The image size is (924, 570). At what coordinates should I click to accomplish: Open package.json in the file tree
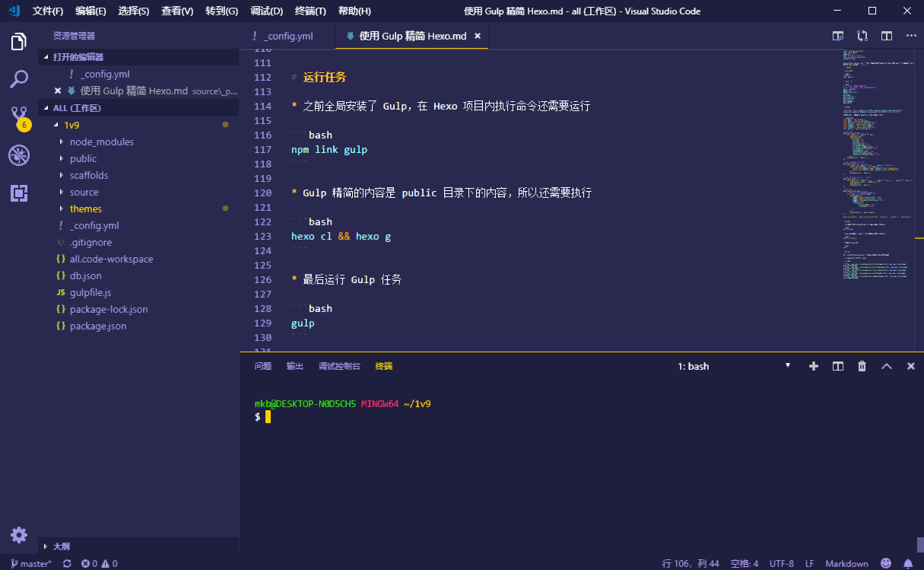click(139, 326)
